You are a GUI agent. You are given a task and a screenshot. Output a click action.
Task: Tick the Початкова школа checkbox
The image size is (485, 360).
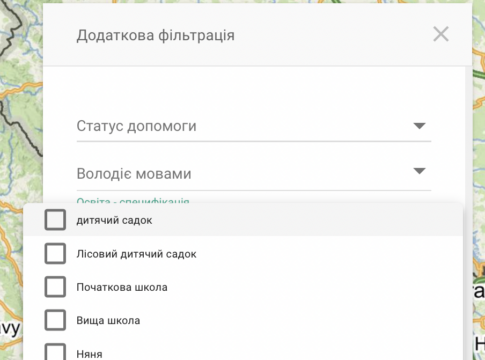[55, 287]
